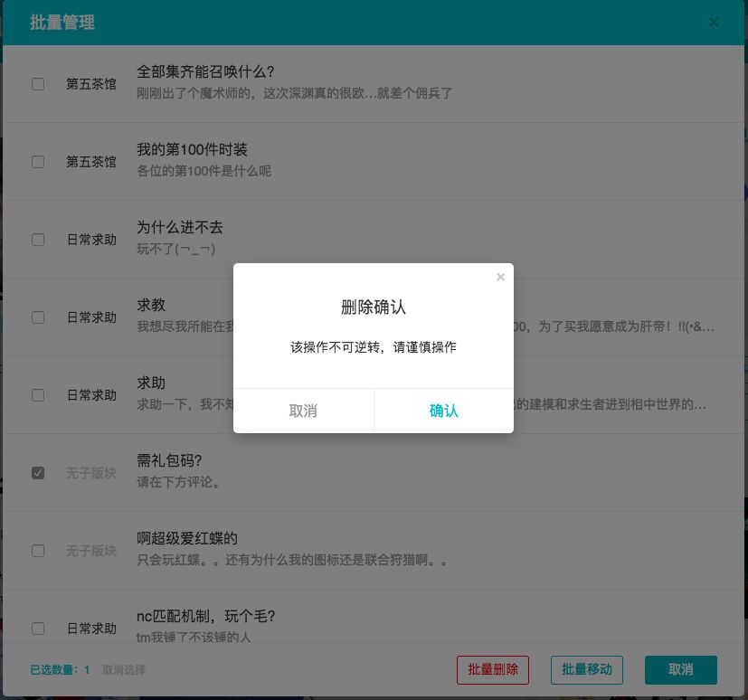Close the 删除确认 confirmation dialog
748x700 pixels.
click(x=500, y=278)
